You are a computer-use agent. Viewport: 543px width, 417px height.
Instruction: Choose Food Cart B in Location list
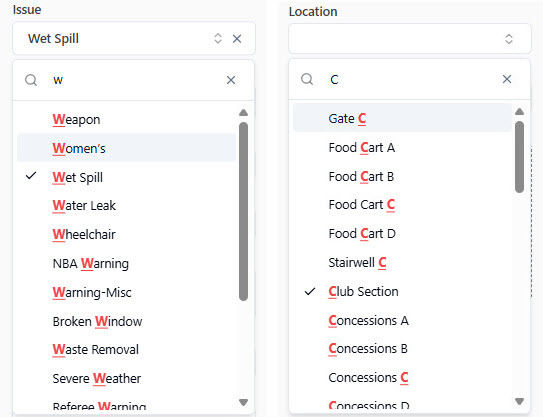click(402, 177)
